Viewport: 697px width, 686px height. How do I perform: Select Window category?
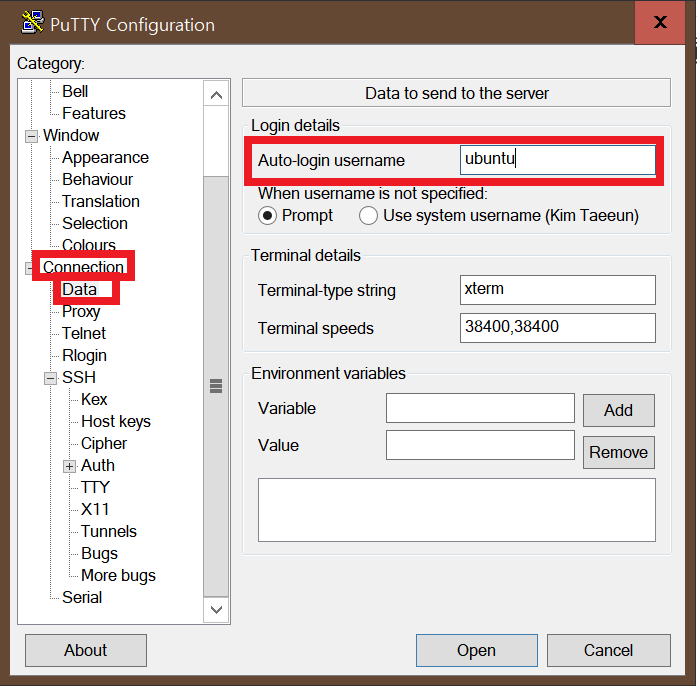[x=71, y=136]
